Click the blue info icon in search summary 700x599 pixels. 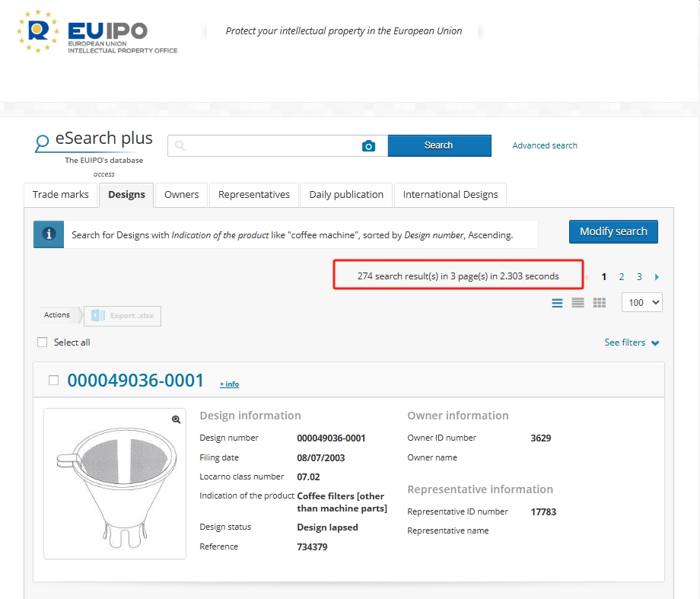coord(49,234)
